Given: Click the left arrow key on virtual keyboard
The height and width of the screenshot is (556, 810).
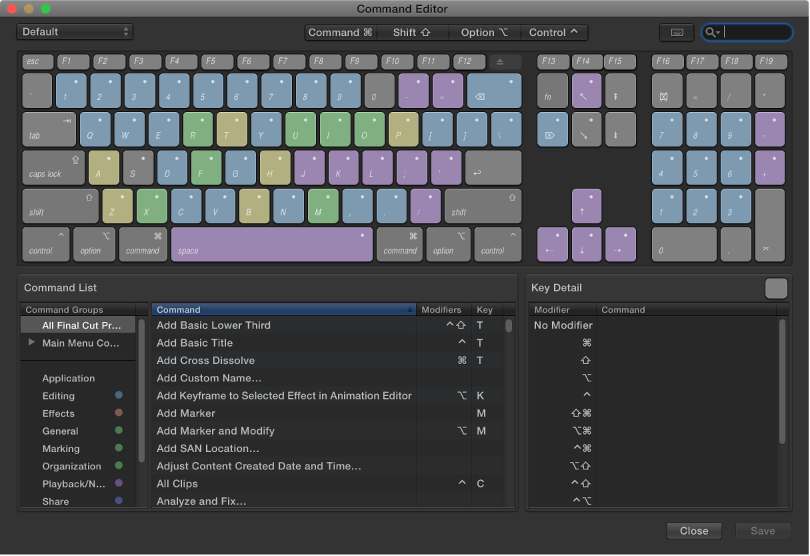Looking at the screenshot, I should point(552,244).
